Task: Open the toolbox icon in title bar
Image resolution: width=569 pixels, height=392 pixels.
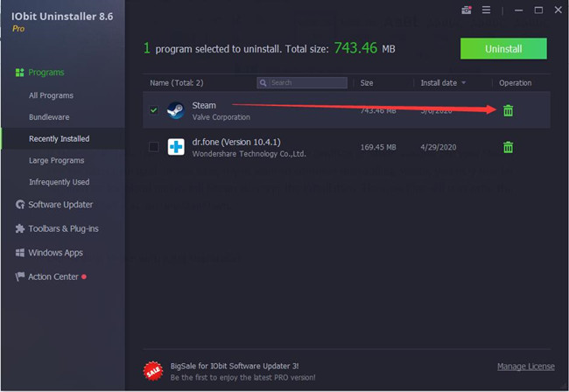Action: (467, 10)
